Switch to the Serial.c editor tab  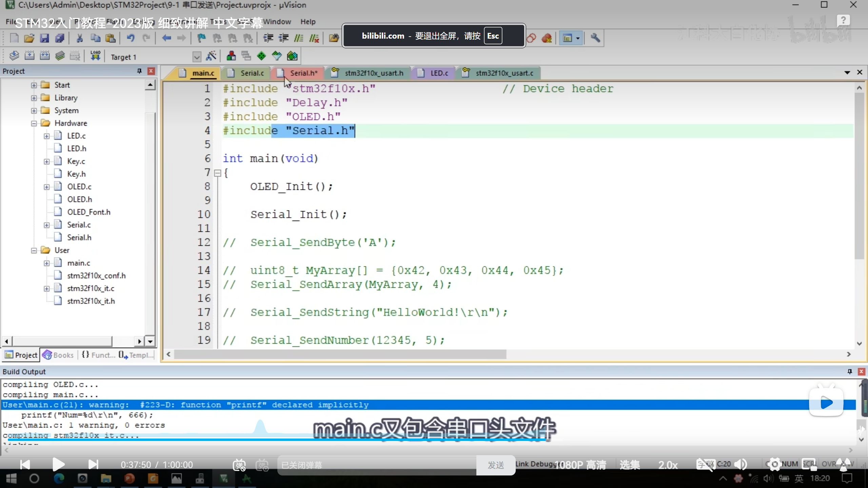(252, 73)
